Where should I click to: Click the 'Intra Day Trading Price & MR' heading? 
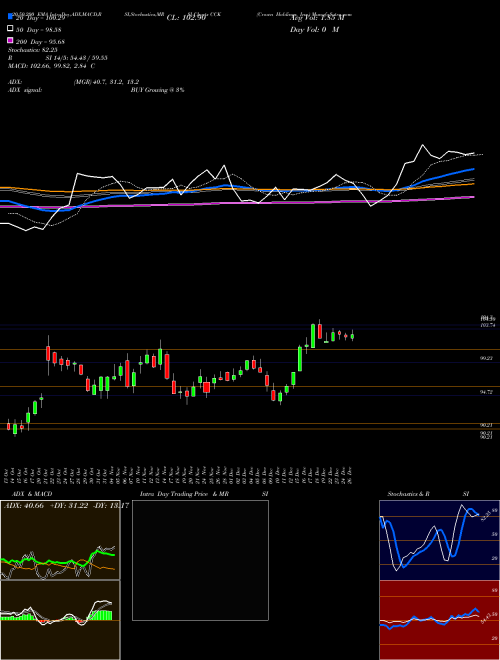pyautogui.click(x=184, y=494)
